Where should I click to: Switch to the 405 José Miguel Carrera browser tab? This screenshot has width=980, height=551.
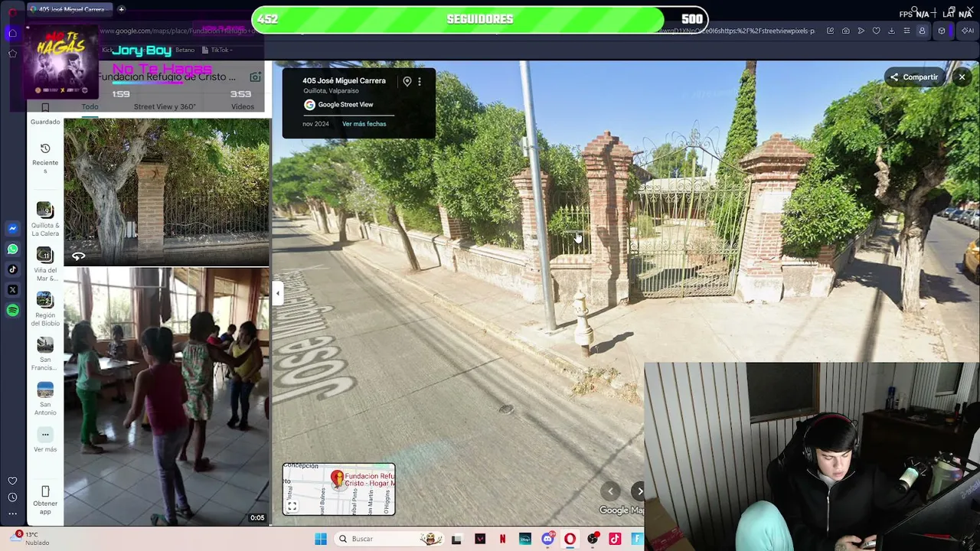click(70, 9)
